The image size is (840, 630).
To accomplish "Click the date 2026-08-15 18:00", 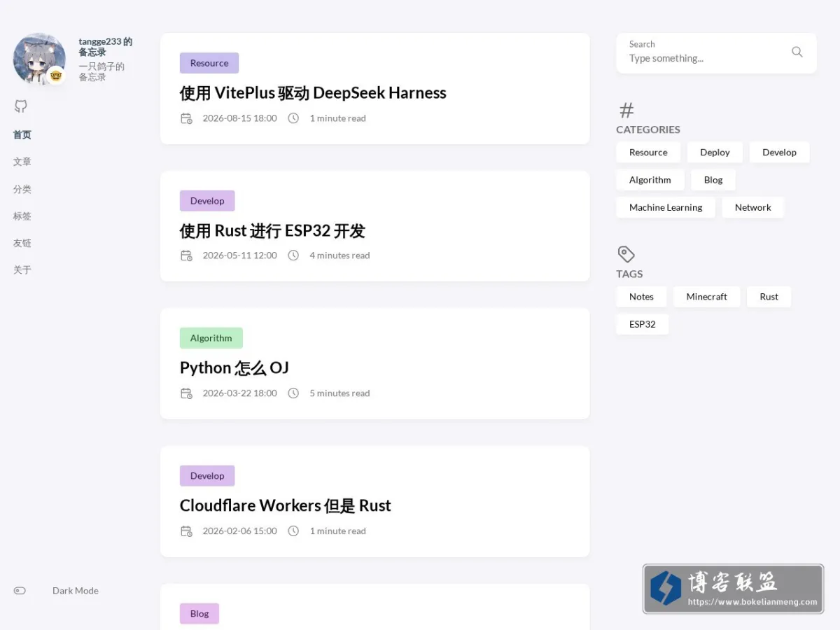I will (240, 118).
